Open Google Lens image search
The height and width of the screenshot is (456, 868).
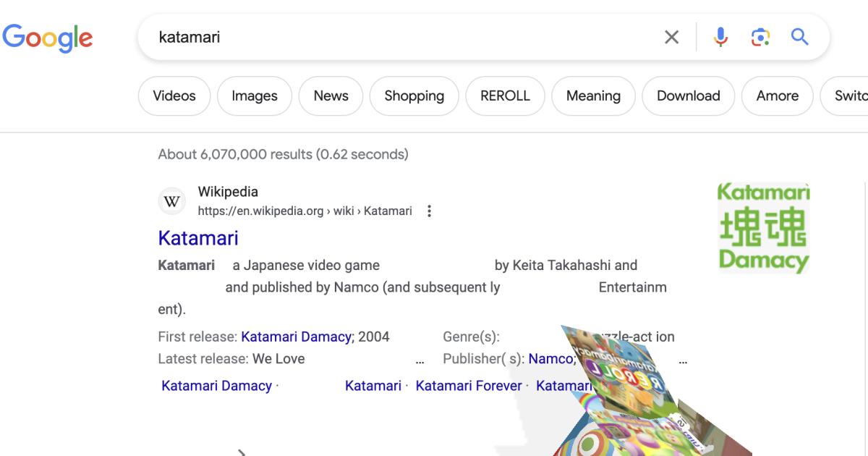coord(760,38)
